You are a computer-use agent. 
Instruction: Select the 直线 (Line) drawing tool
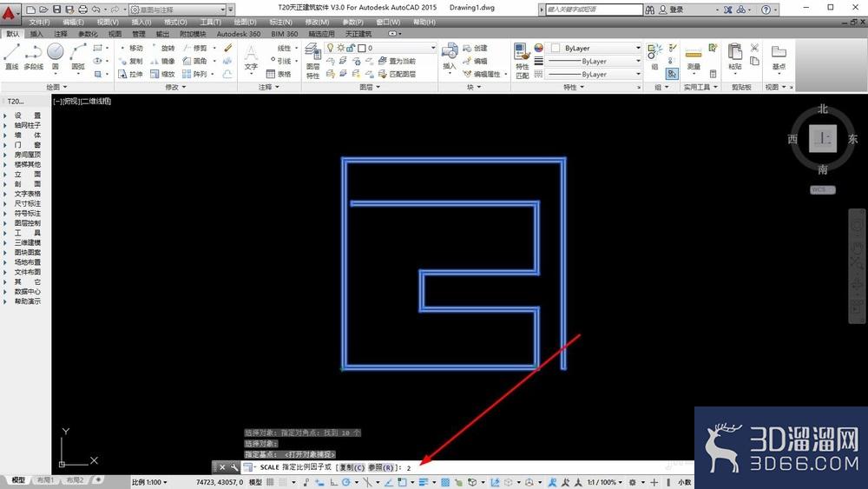(x=11, y=56)
